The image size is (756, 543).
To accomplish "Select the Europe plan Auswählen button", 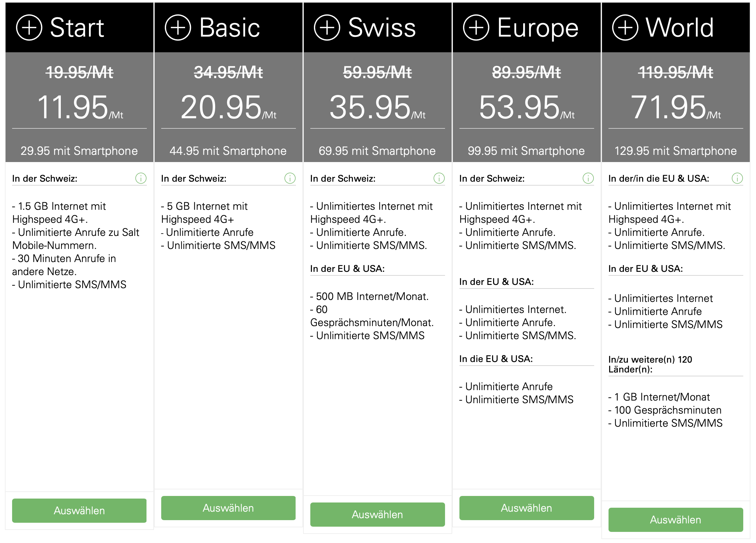I will coord(527,508).
